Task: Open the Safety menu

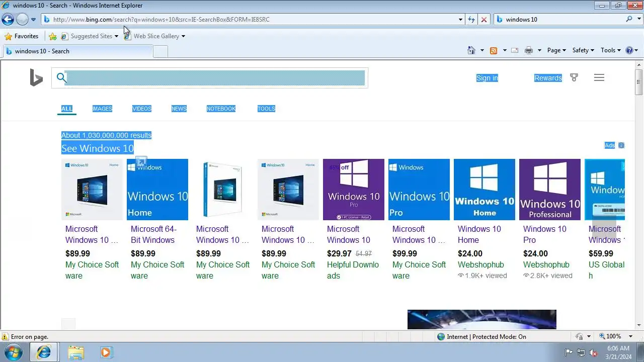Action: tap(583, 50)
